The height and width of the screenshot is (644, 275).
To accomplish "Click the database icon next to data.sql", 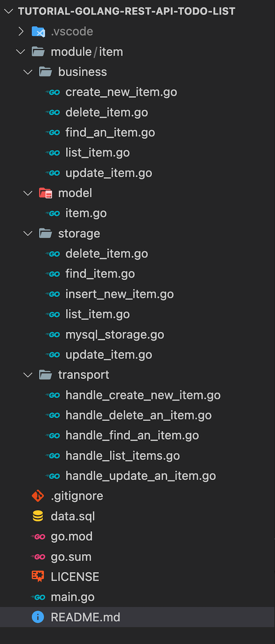I will (38, 516).
